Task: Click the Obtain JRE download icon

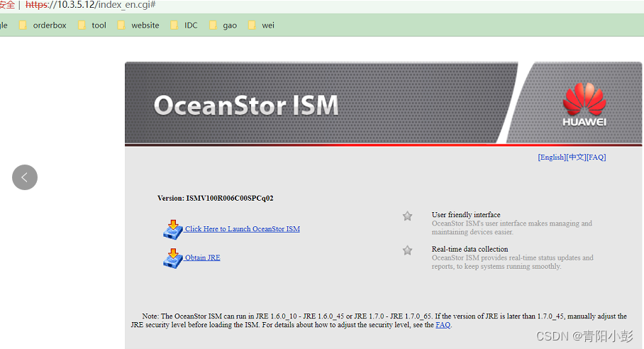Action: pos(173,258)
